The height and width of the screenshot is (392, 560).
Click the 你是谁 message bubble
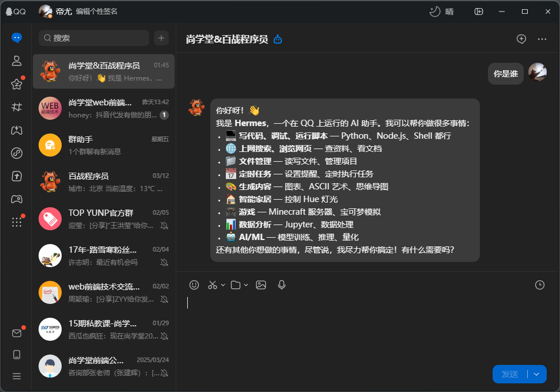coord(506,74)
